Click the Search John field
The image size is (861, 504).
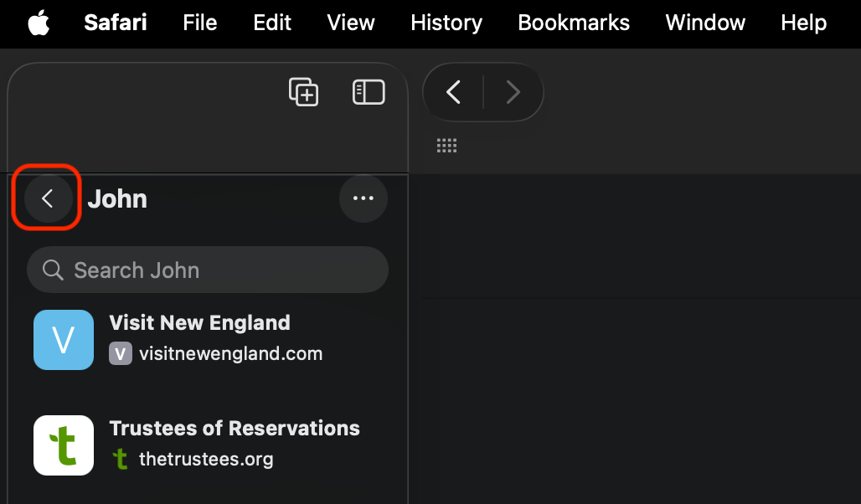208,270
